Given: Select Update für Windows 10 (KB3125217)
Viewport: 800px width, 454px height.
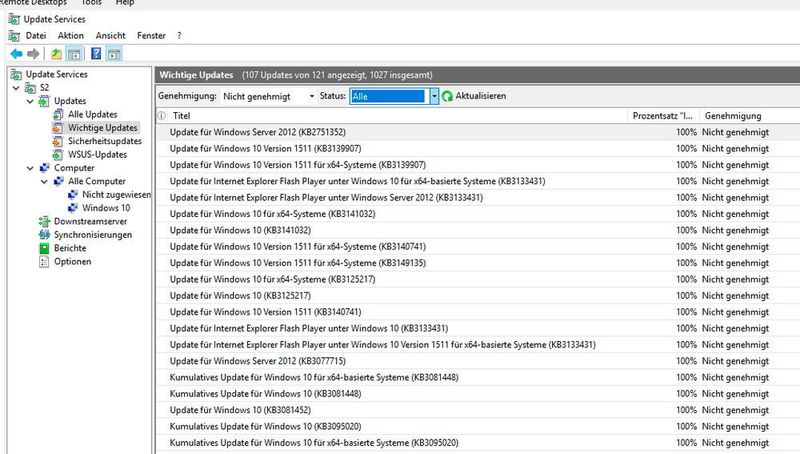Looking at the screenshot, I should pos(478,295).
